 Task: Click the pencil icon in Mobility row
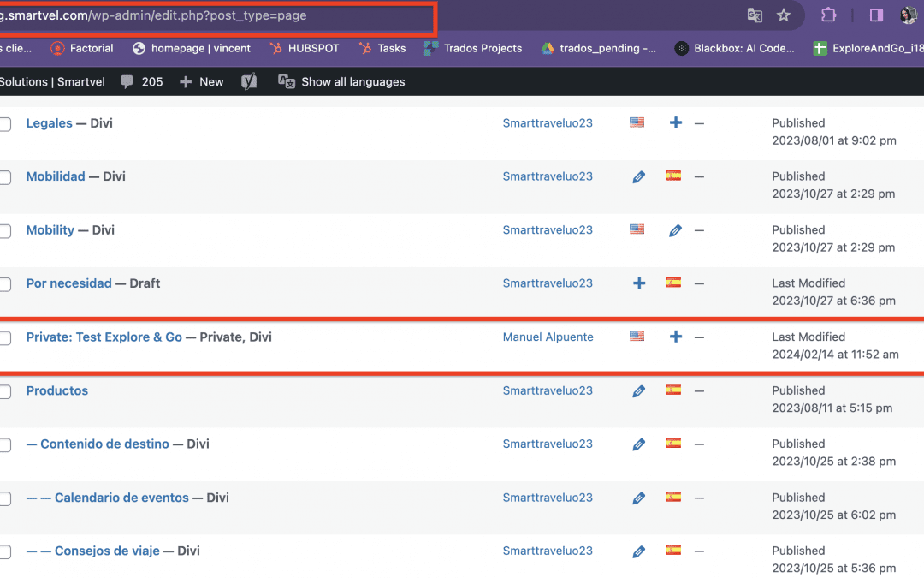675,230
